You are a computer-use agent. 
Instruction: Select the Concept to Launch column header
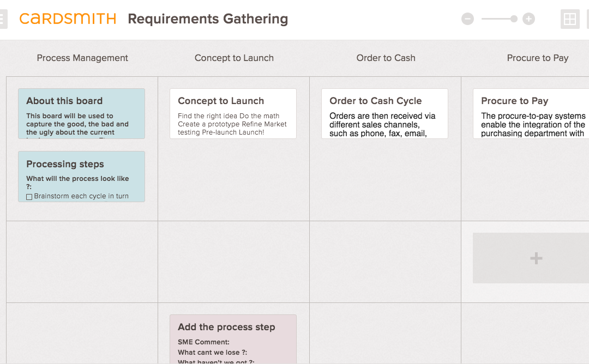(x=234, y=58)
